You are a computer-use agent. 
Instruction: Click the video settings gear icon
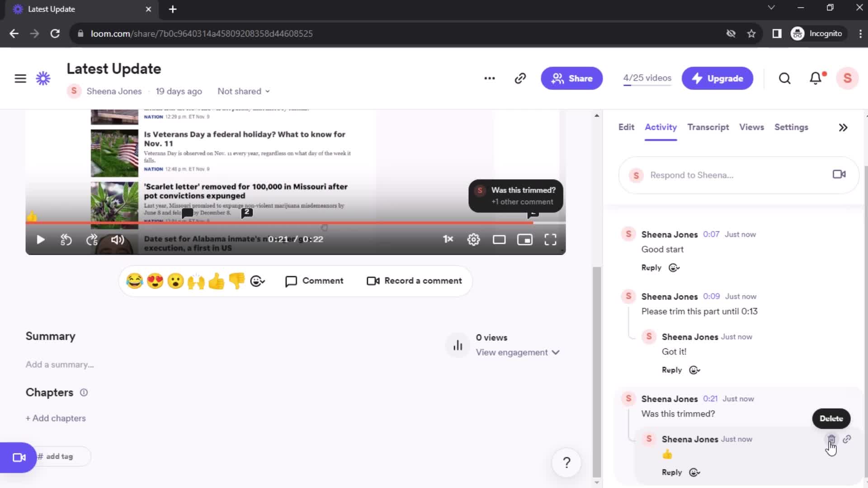pos(473,239)
